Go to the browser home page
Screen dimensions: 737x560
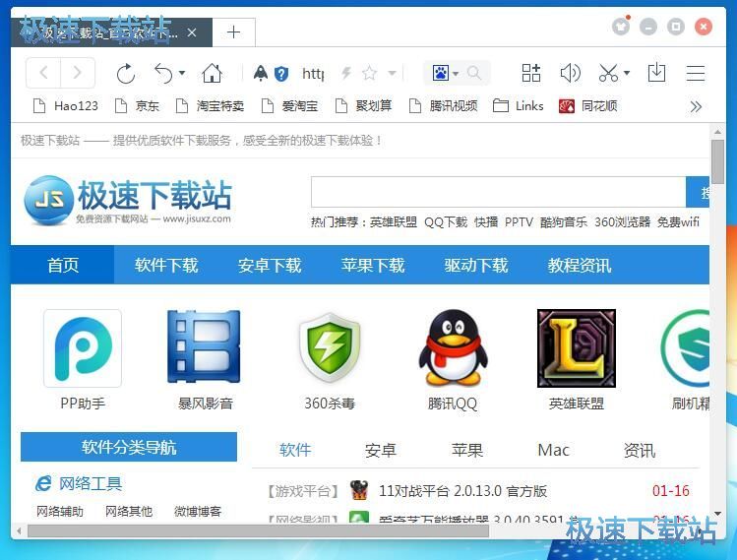[x=212, y=74]
